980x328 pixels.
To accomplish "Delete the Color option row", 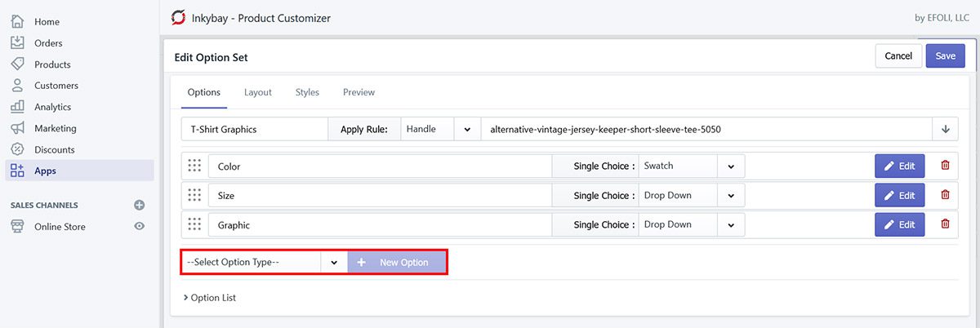I will [x=945, y=166].
